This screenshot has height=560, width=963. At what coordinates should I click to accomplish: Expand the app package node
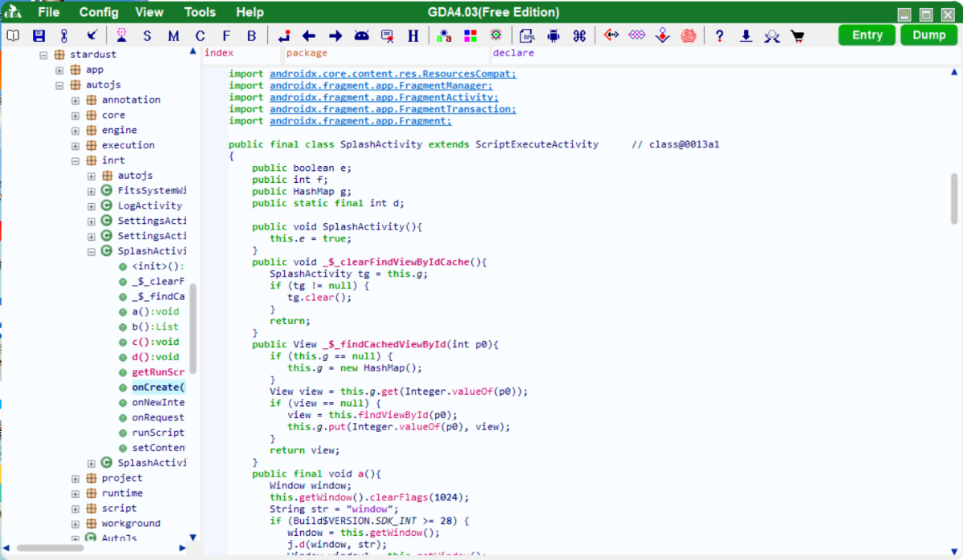(x=59, y=70)
